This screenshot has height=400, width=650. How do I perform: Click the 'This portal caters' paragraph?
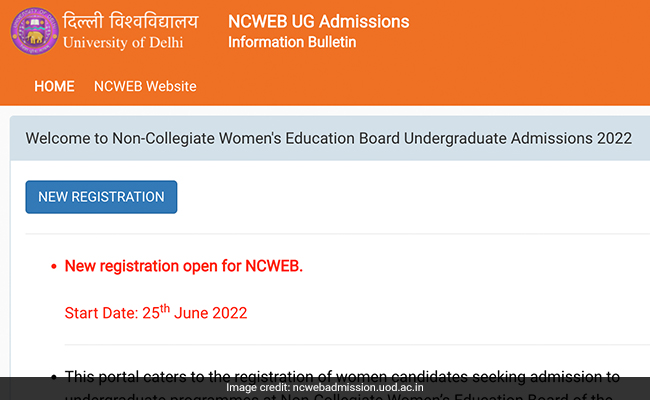tap(342, 376)
